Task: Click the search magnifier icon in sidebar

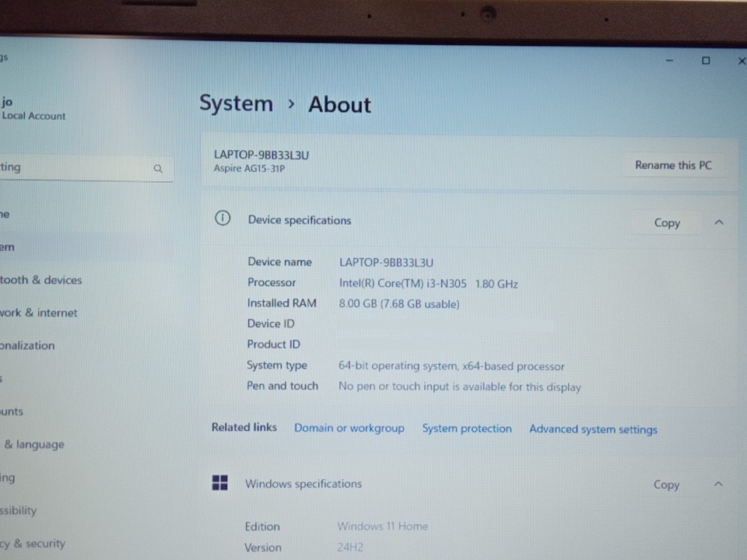Action: click(158, 169)
